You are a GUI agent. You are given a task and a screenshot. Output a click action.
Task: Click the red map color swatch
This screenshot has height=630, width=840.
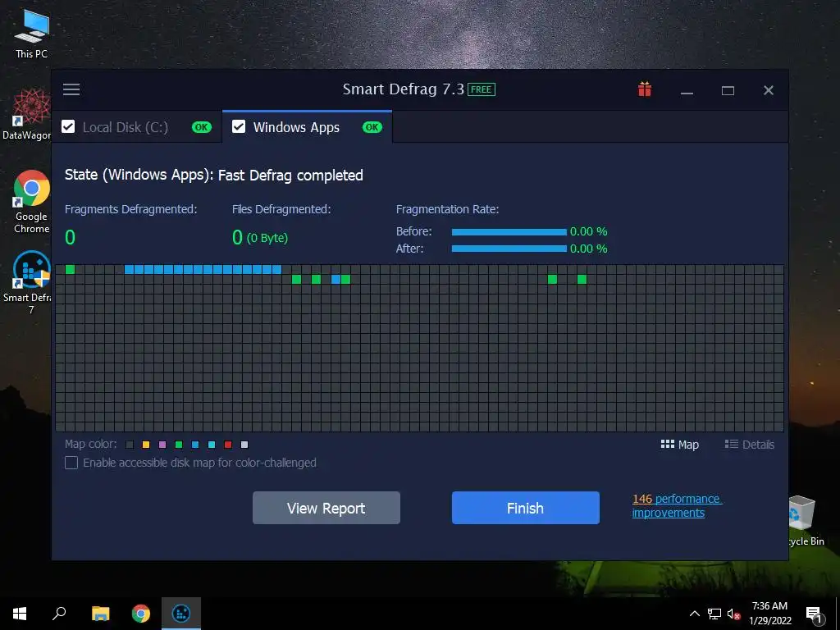pyautogui.click(x=228, y=445)
